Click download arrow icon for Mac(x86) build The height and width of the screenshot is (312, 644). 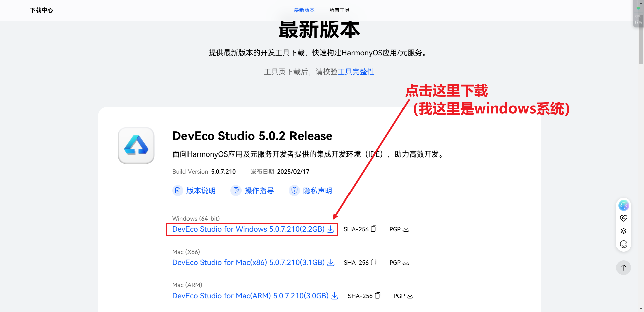point(331,262)
